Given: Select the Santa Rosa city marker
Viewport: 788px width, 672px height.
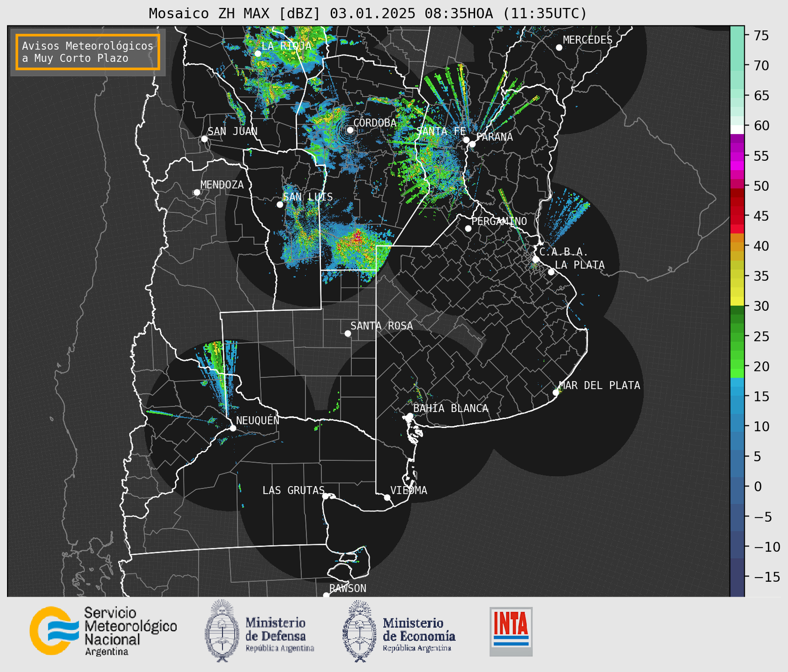Looking at the screenshot, I should click(348, 333).
